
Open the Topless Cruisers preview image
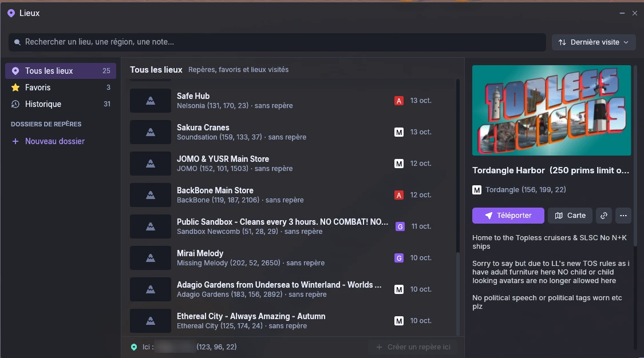[x=552, y=110]
